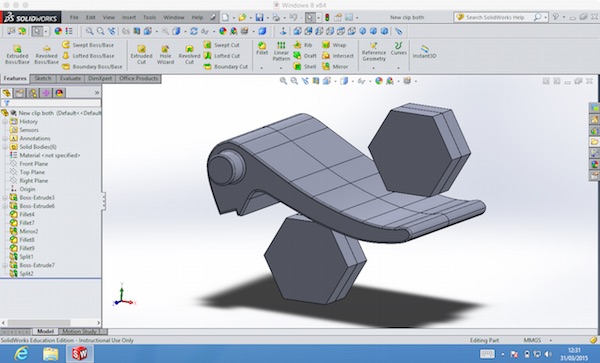This screenshot has height=363, width=600.
Task: Expand the Linear Pattern dropdown arrow
Action: [x=281, y=68]
